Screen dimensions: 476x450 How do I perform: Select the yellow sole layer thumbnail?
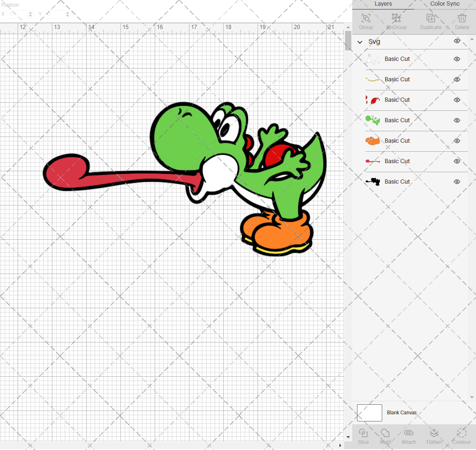(x=373, y=79)
